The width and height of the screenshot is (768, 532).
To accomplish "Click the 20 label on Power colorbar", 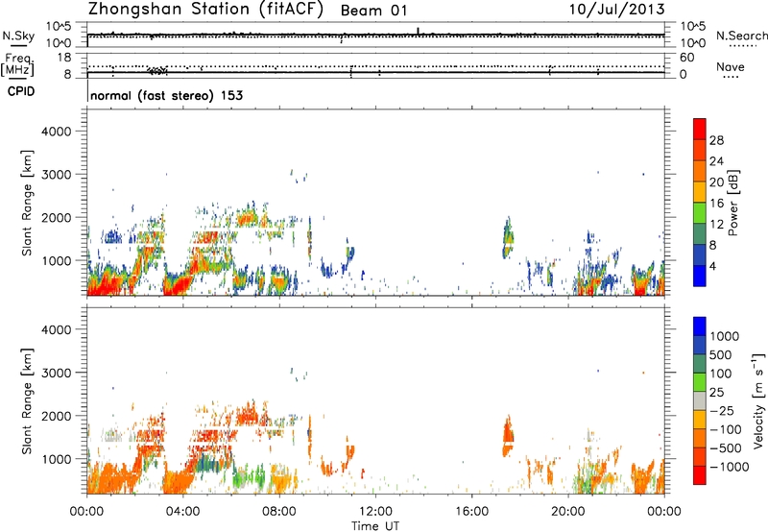I will coord(716,182).
